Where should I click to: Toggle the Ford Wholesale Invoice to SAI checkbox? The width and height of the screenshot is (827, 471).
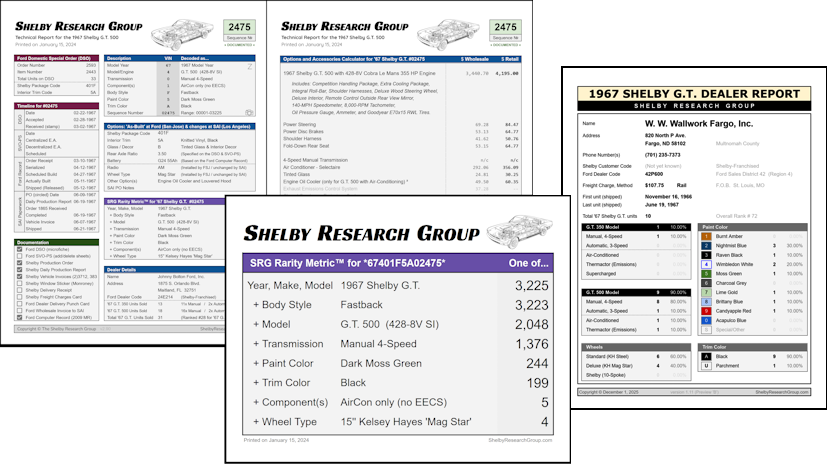click(x=20, y=311)
